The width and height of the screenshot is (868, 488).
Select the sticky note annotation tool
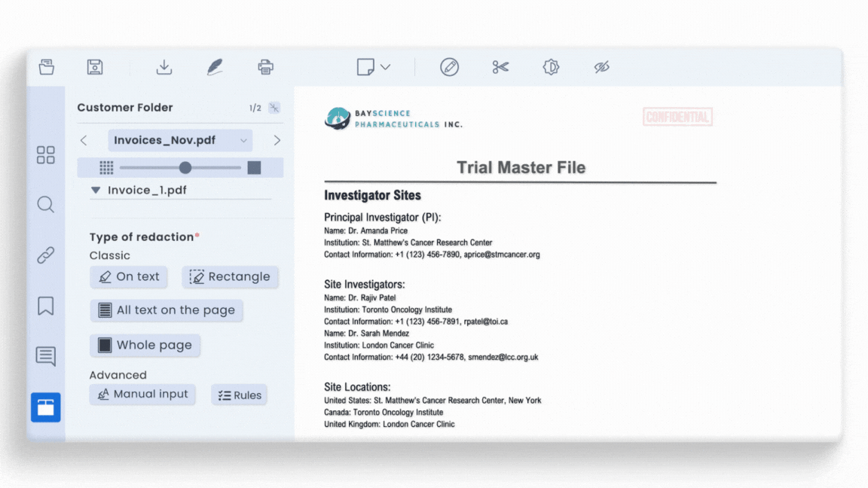[365, 67]
